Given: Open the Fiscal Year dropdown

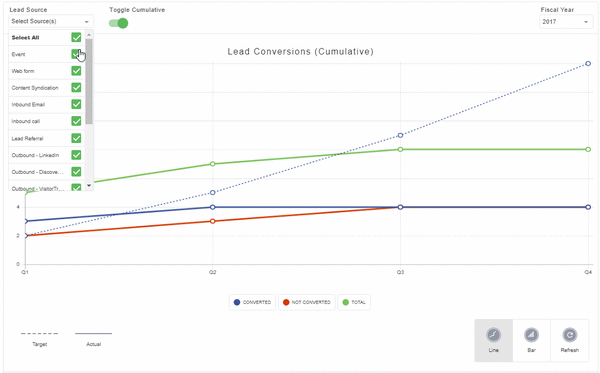Looking at the screenshot, I should tap(566, 22).
